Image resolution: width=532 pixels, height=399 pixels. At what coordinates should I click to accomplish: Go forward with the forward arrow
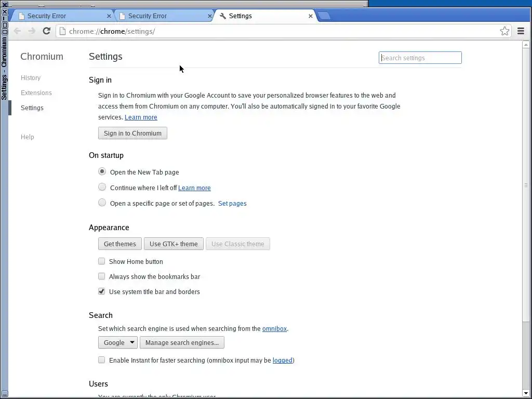(32, 31)
